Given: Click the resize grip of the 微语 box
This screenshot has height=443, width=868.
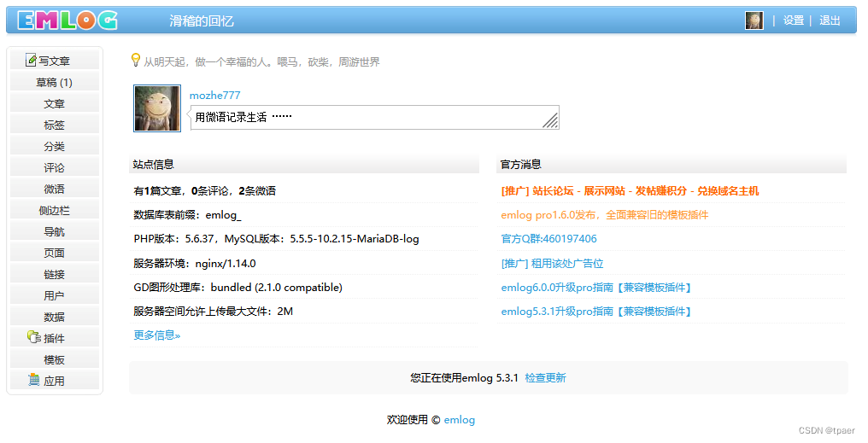Looking at the screenshot, I should (550, 120).
